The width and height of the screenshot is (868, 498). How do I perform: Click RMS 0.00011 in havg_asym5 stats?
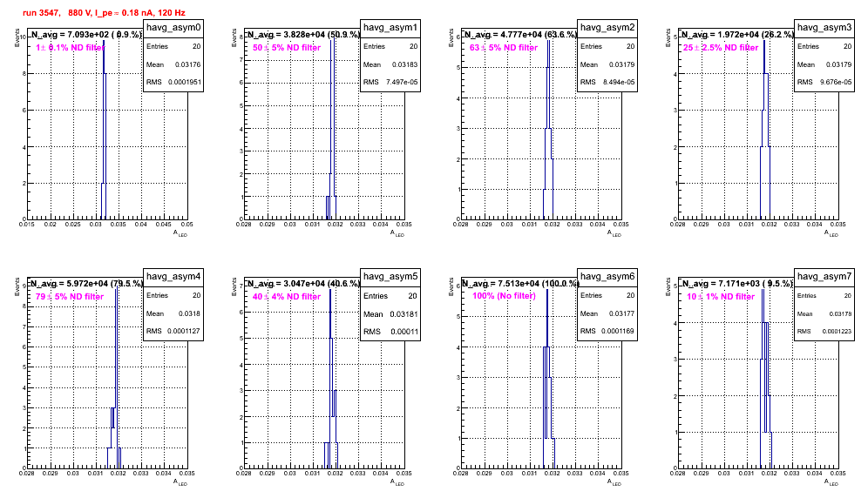[x=390, y=332]
